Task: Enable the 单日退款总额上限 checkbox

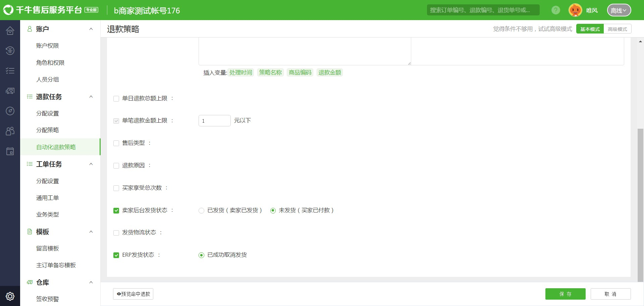Action: click(116, 99)
